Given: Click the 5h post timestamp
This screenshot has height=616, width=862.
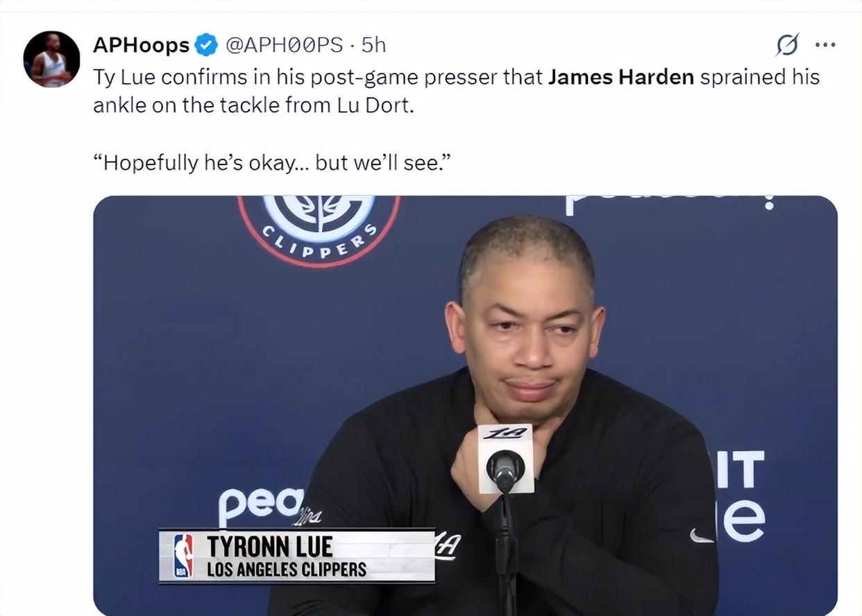Looking at the screenshot, I should pyautogui.click(x=373, y=45).
